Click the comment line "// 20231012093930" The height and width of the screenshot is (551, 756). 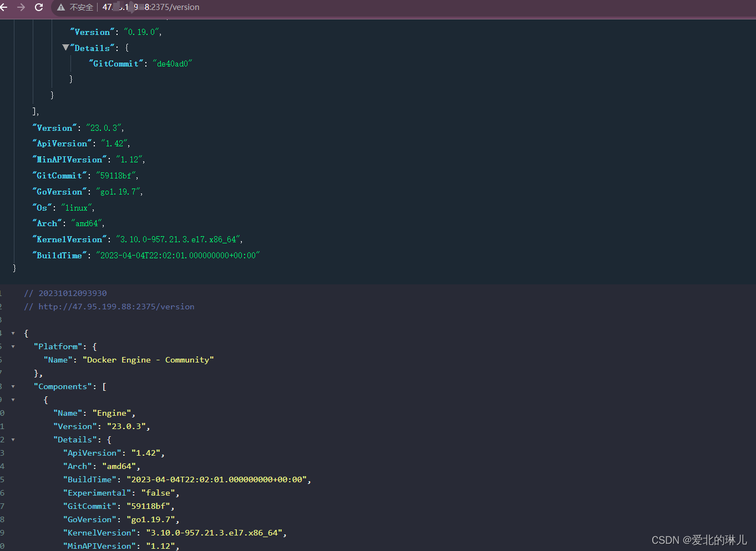tap(65, 293)
